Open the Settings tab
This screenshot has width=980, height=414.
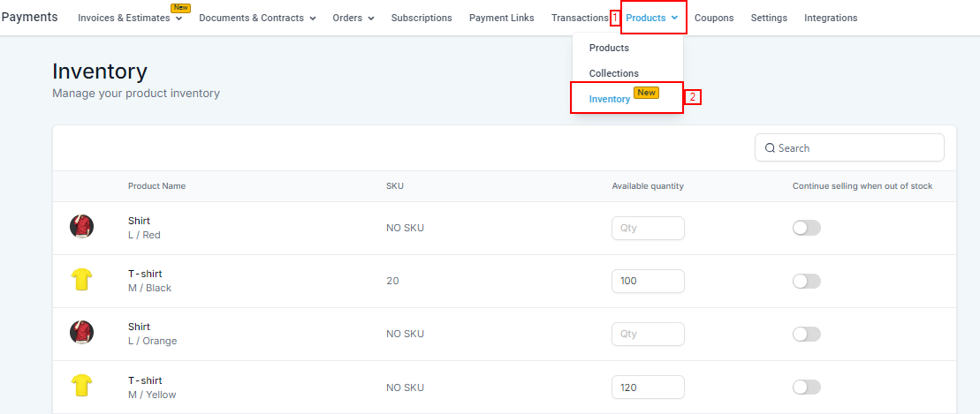[x=769, y=19]
